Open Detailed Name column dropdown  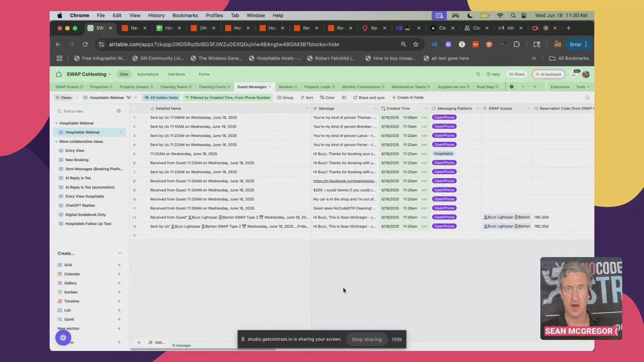click(308, 108)
